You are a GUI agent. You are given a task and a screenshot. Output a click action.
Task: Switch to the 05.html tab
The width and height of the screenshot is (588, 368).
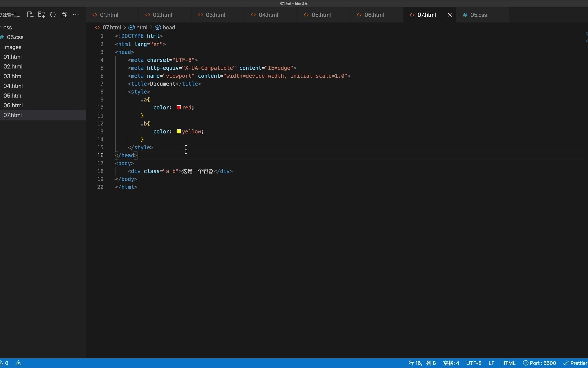324,15
